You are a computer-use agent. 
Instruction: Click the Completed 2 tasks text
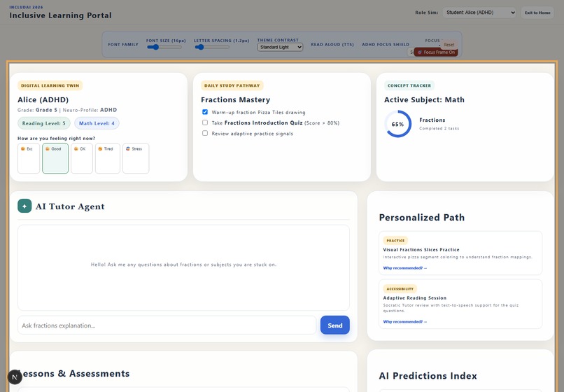(x=439, y=129)
